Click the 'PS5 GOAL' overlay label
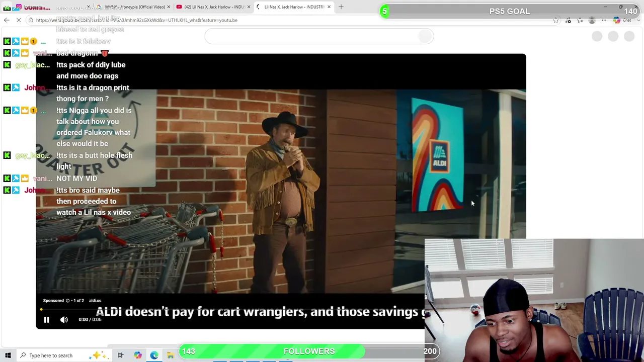This screenshot has width=644, height=362. coord(510,11)
